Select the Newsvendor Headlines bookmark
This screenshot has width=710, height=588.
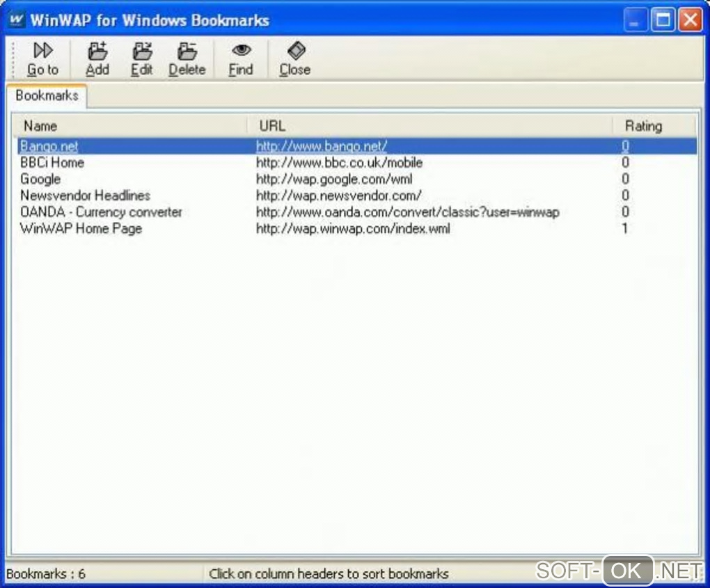85,196
